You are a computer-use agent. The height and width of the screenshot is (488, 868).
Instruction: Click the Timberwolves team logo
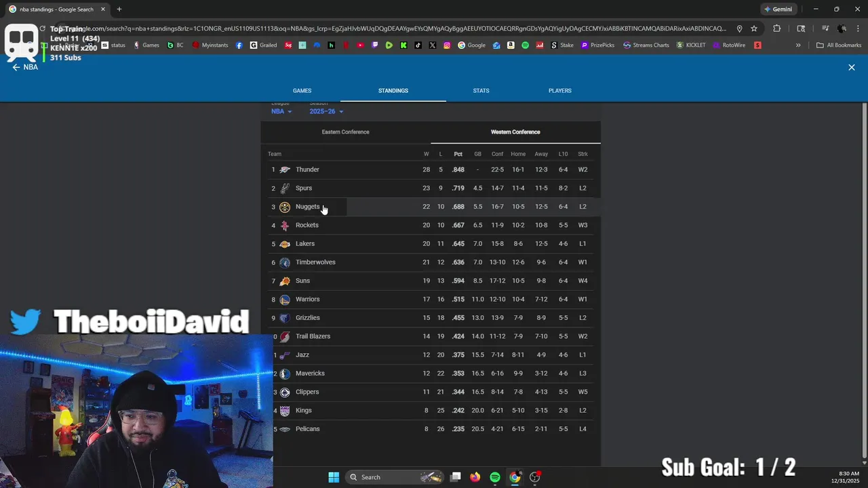tap(285, 262)
